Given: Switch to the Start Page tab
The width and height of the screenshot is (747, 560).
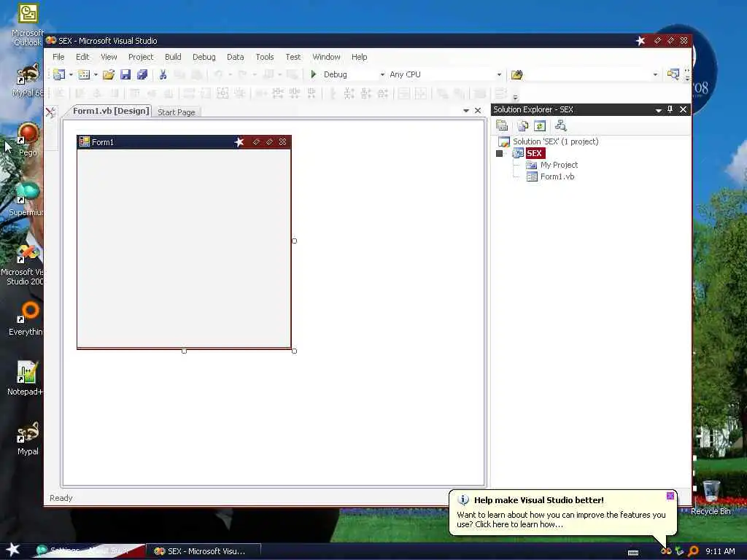Looking at the screenshot, I should (177, 112).
